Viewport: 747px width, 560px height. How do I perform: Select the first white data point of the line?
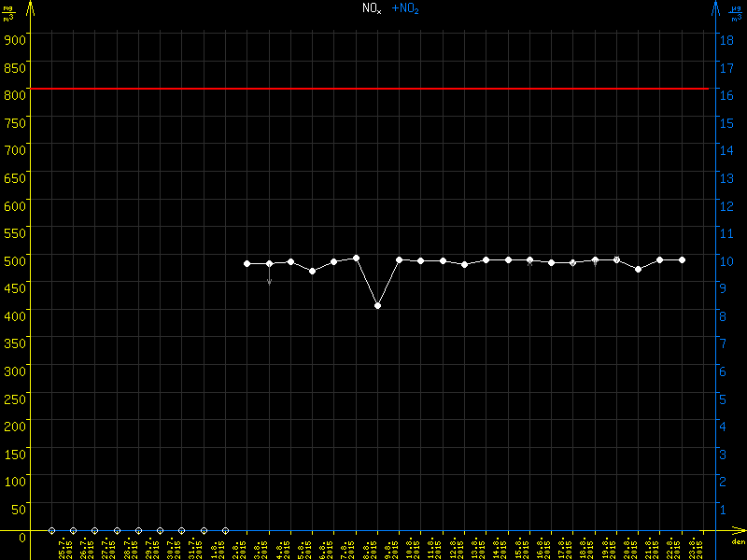pos(247,264)
